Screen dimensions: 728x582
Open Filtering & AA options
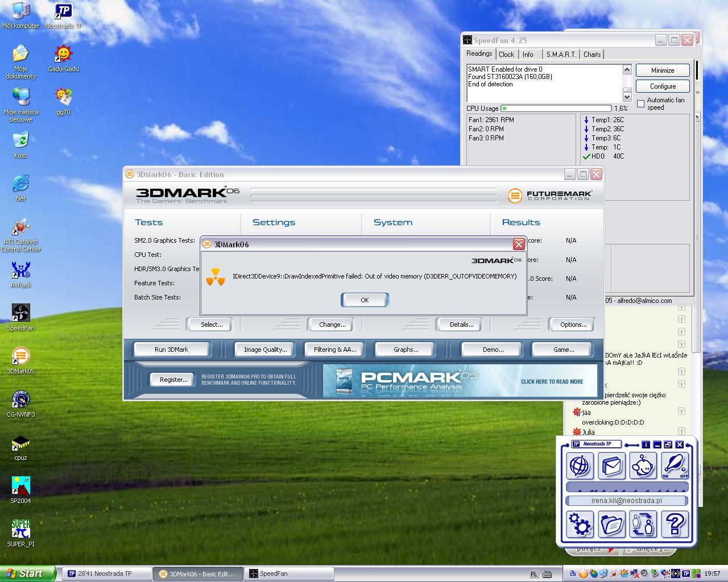point(335,350)
